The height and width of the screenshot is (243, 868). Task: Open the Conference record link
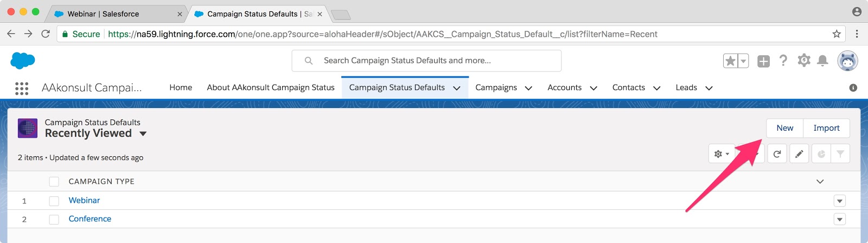coord(90,219)
